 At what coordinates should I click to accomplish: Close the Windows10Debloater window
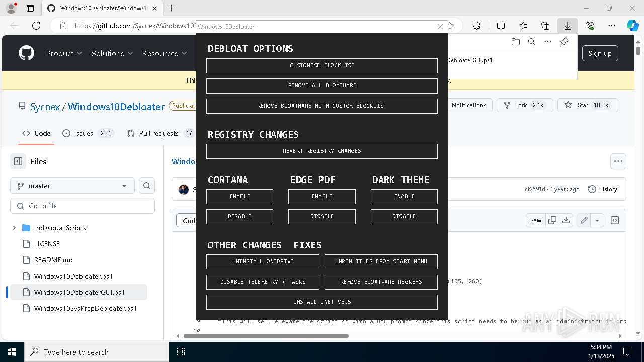pyautogui.click(x=440, y=27)
